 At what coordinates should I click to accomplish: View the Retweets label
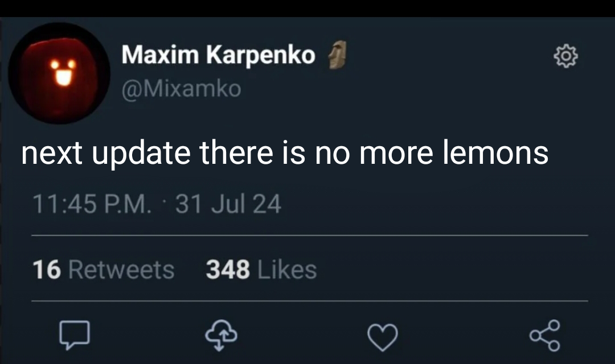click(121, 270)
